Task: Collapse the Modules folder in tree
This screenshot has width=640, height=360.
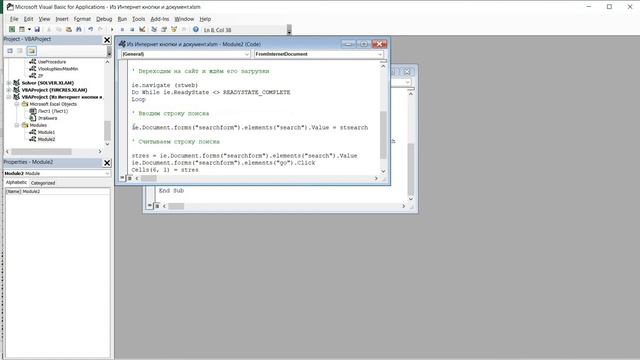Action: pos(17,125)
